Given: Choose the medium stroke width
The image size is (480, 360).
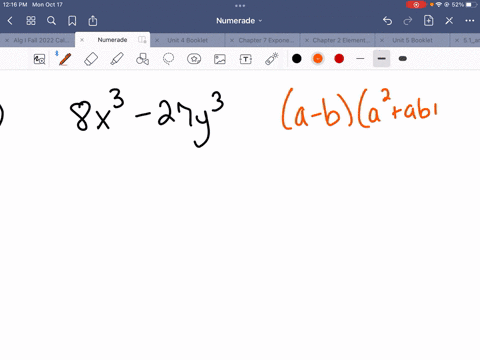Looking at the screenshot, I should pos(382,59).
